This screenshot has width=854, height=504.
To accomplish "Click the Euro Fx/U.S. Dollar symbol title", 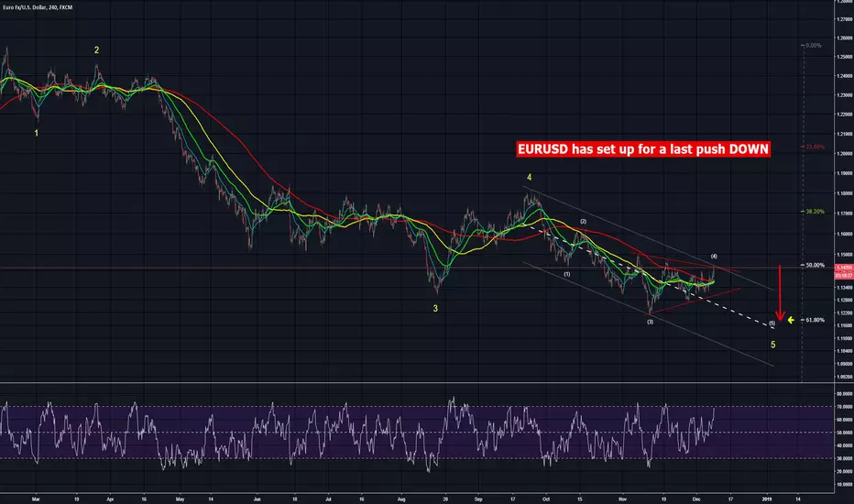I will point(37,7).
